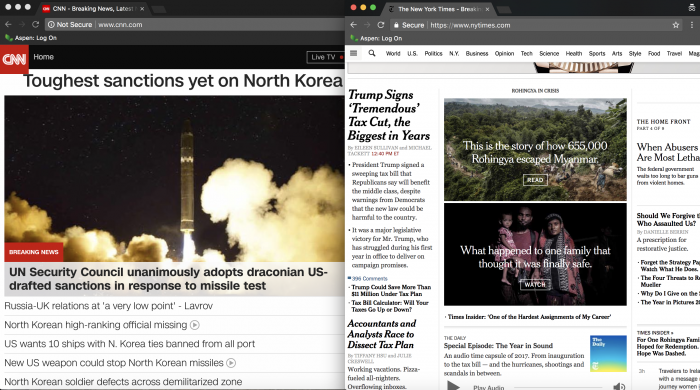The width and height of the screenshot is (700, 390).
Task: Open the Food section
Action: pos(654,54)
